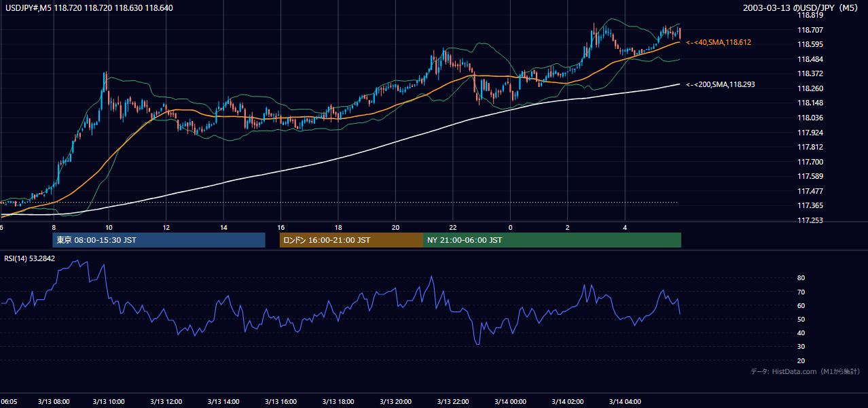Click the 118.819 price axis label
This screenshot has height=408, width=868.
[x=810, y=15]
